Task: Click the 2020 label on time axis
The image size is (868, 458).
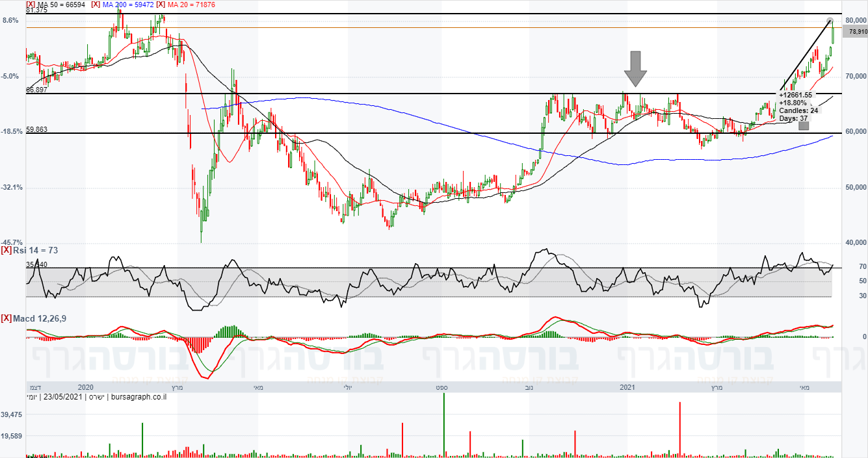Action: [x=85, y=387]
